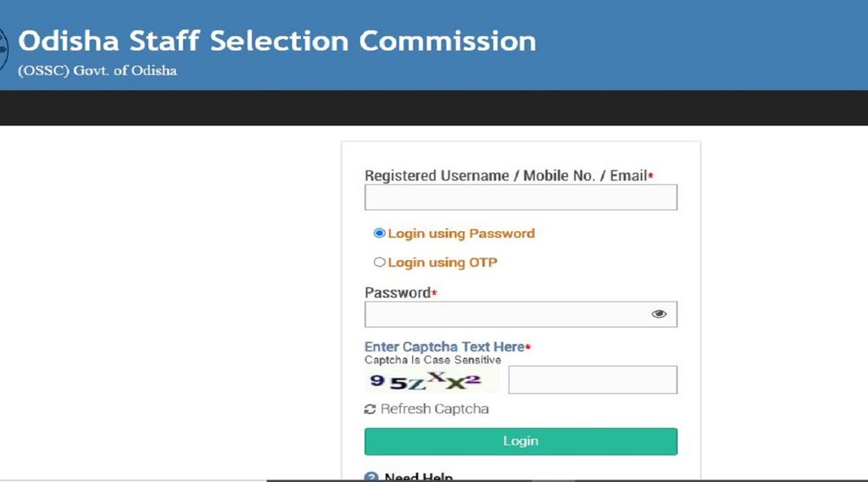
Task: Click the Login using OTP label text
Action: 442,263
